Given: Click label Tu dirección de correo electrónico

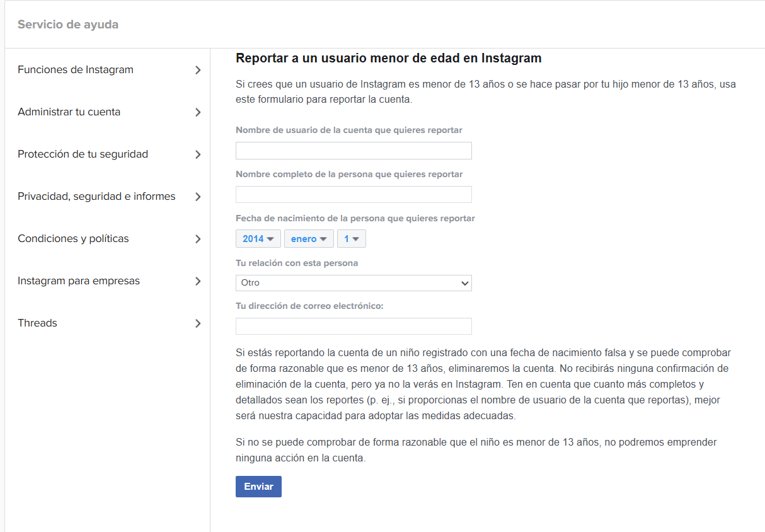Looking at the screenshot, I should (x=310, y=306).
